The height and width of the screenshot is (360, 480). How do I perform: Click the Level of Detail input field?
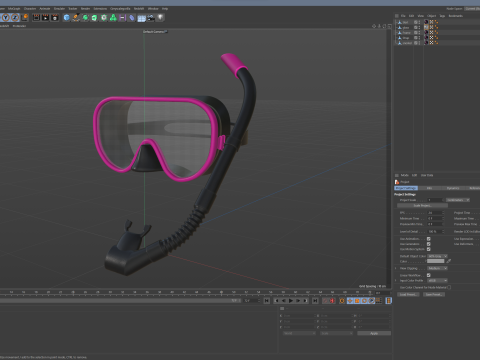(x=434, y=232)
